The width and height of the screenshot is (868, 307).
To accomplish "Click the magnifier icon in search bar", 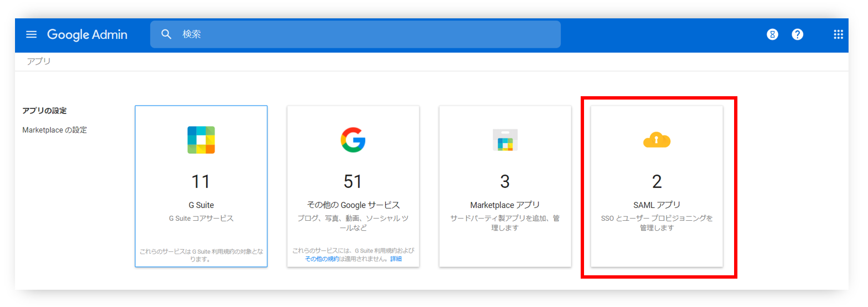I will pyautogui.click(x=166, y=34).
